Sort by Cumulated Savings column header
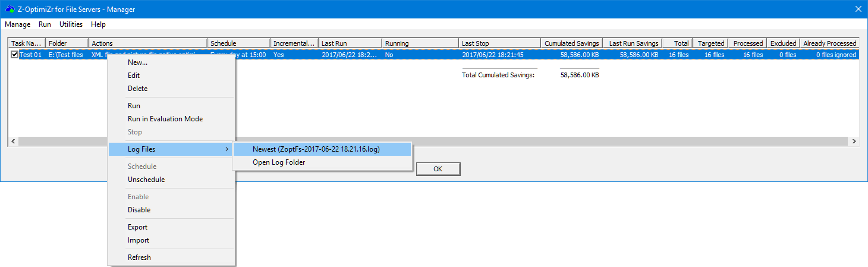Image resolution: width=868 pixels, height=267 pixels. pyautogui.click(x=571, y=43)
